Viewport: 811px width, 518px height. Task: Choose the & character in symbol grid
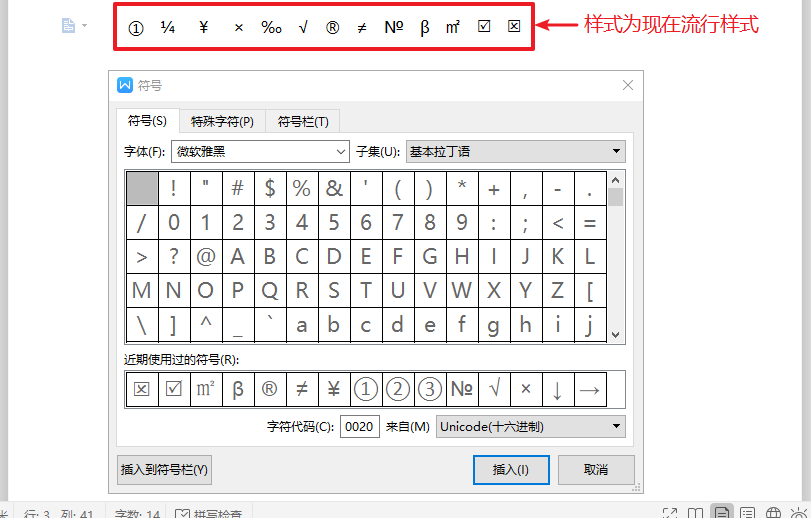tap(334, 188)
